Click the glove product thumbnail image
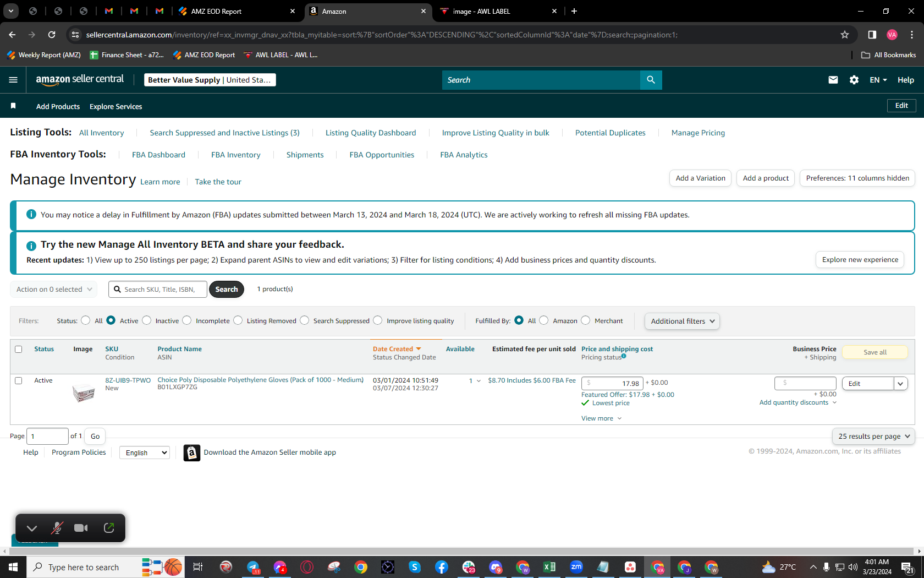 (x=84, y=393)
